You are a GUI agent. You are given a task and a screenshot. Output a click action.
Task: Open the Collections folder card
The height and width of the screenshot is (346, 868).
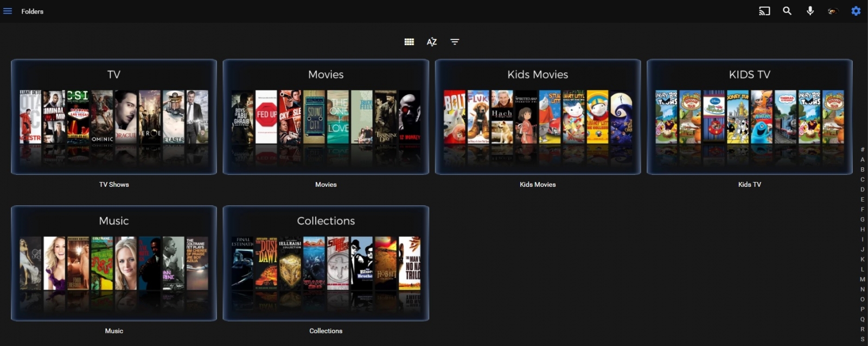point(326,263)
